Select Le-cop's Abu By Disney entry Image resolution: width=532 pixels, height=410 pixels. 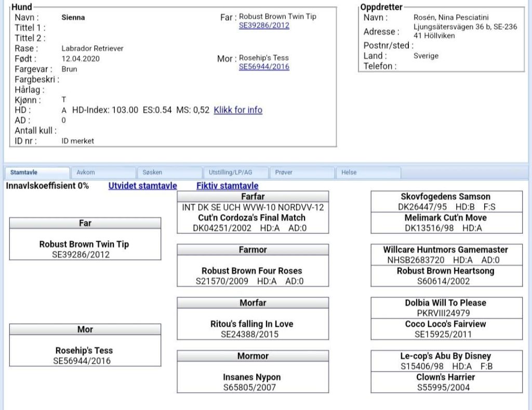[446, 356]
